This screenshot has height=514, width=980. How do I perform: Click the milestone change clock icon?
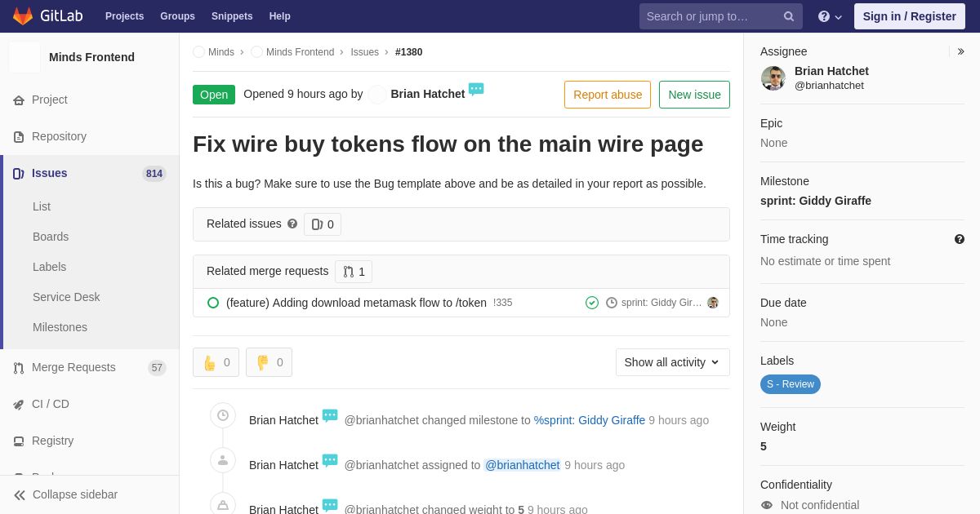(223, 415)
